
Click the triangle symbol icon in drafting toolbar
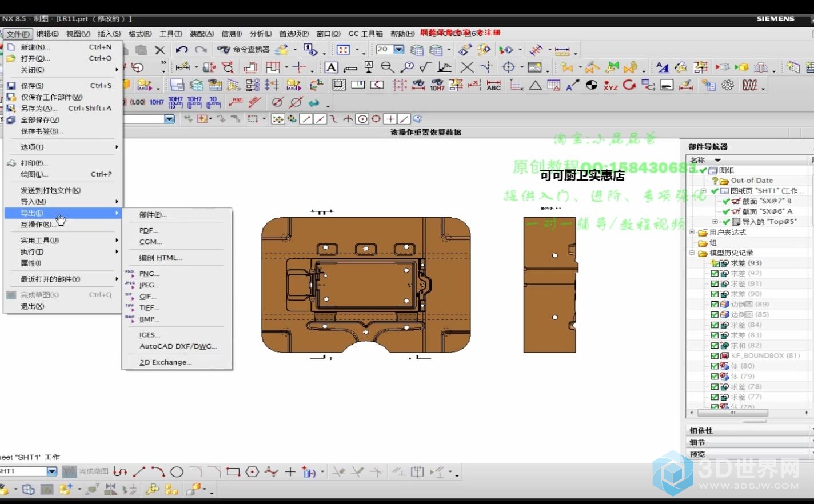coord(535,85)
